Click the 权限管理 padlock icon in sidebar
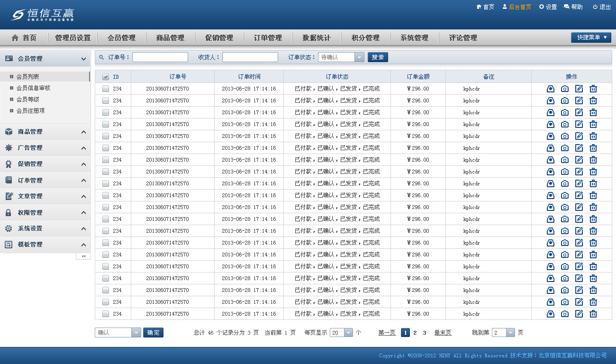 [x=9, y=212]
